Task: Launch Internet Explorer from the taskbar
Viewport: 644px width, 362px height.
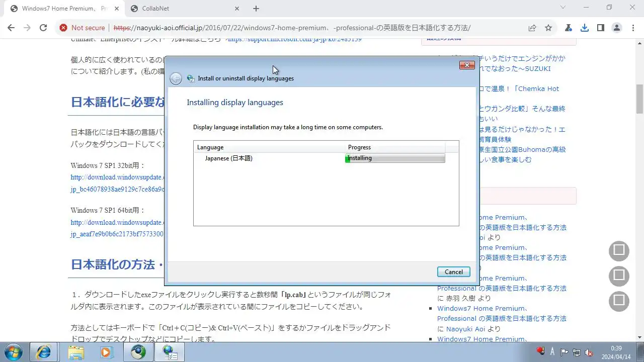Action: click(x=44, y=352)
